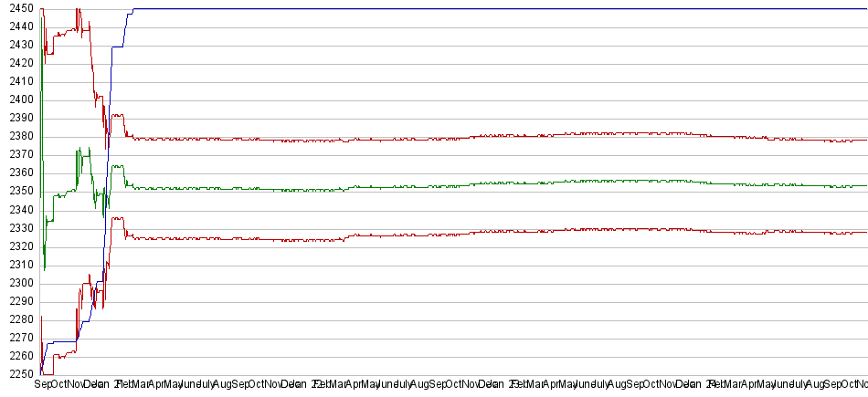The width and height of the screenshot is (868, 397).
Task: Select the 2300 label on the y-axis
Action: coord(17,283)
